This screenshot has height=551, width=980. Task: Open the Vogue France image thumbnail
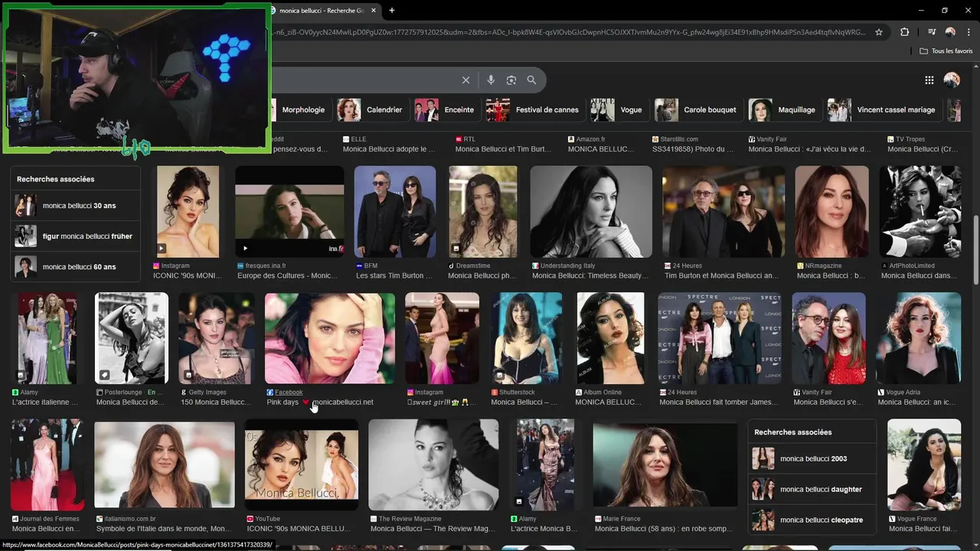(924, 465)
